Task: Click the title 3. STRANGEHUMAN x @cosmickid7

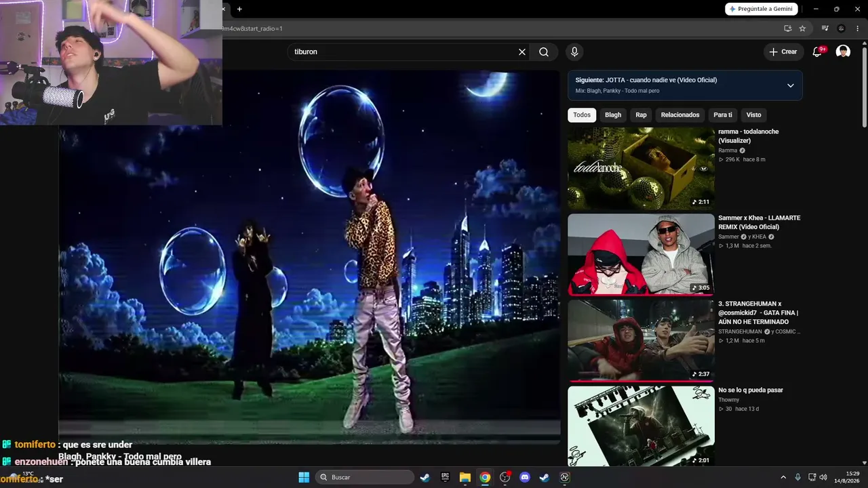Action: (x=758, y=312)
